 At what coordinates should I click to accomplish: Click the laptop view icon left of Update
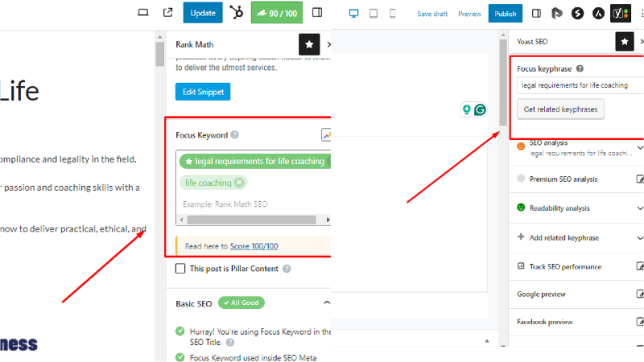click(x=143, y=12)
